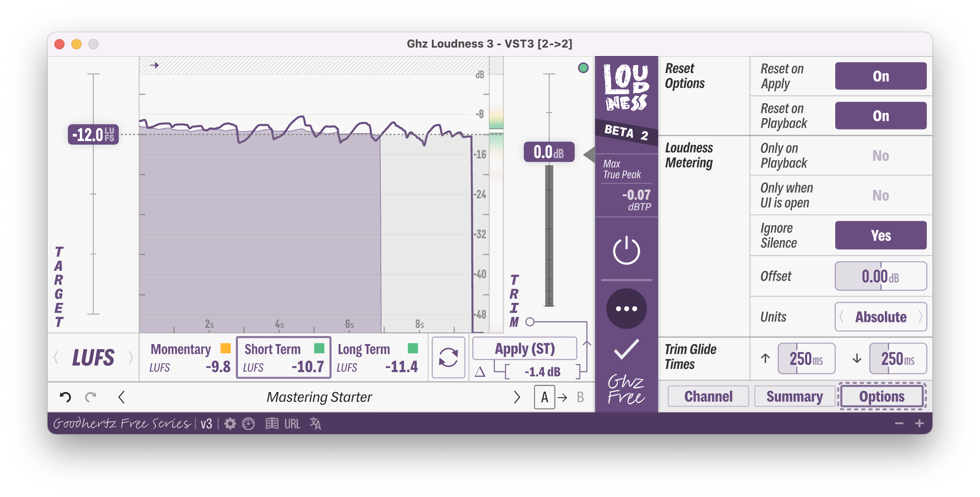Set Ignore Silence to No
980x497 pixels.
[x=881, y=235]
